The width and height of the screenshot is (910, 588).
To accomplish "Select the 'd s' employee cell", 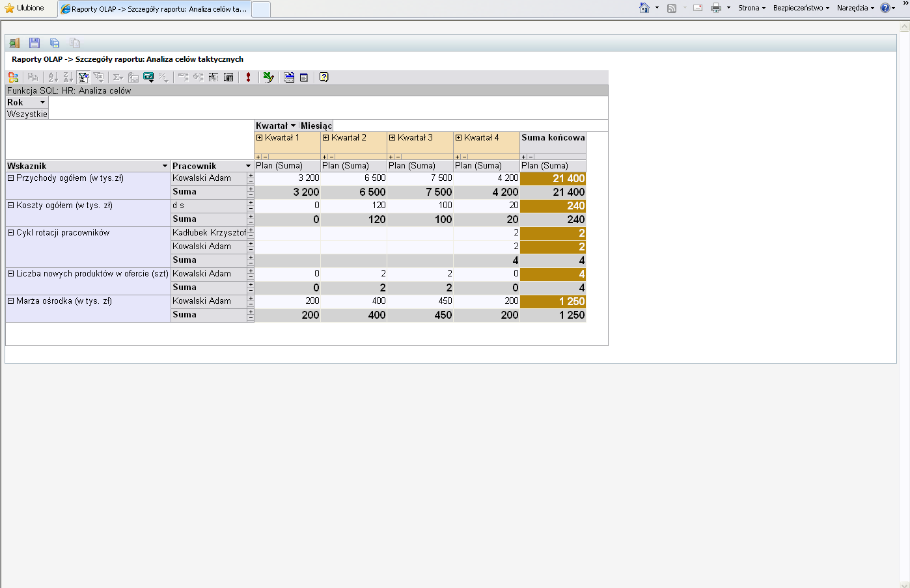I will coord(209,206).
